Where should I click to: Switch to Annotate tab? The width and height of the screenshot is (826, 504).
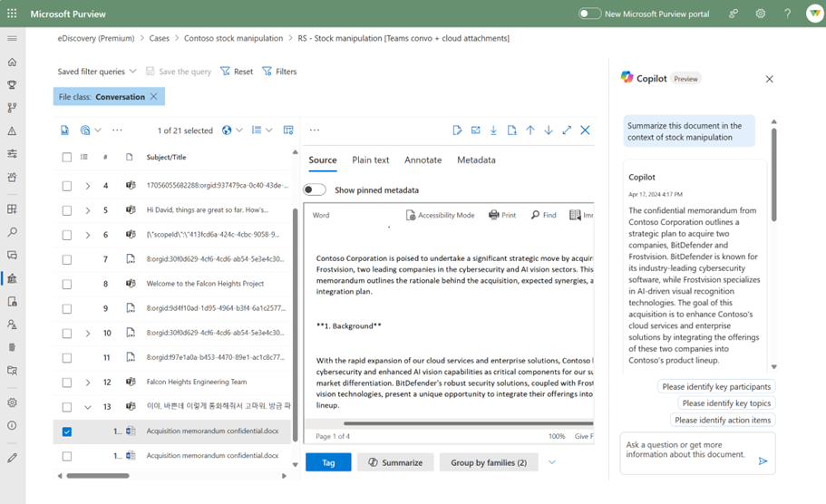(423, 160)
